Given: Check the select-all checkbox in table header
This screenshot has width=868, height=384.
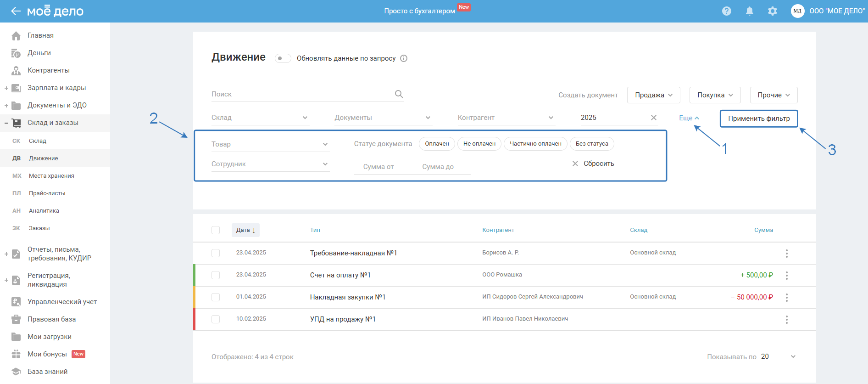Looking at the screenshot, I should coord(216,230).
